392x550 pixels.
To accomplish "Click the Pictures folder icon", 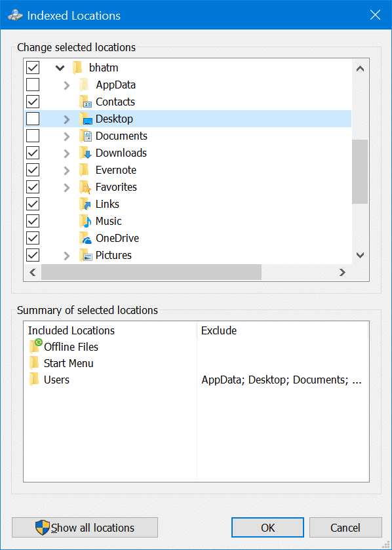I will coord(86,256).
